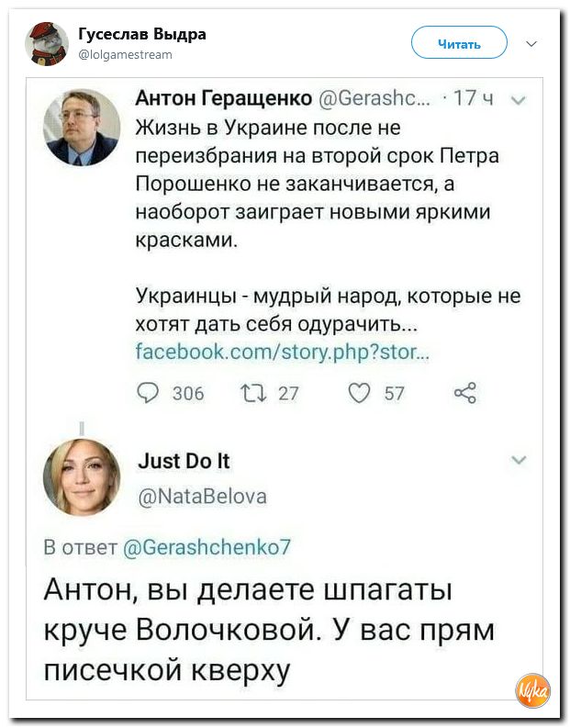Like Anton Gerashchenko's tweet with the heart
The image size is (570, 728).
tap(361, 394)
